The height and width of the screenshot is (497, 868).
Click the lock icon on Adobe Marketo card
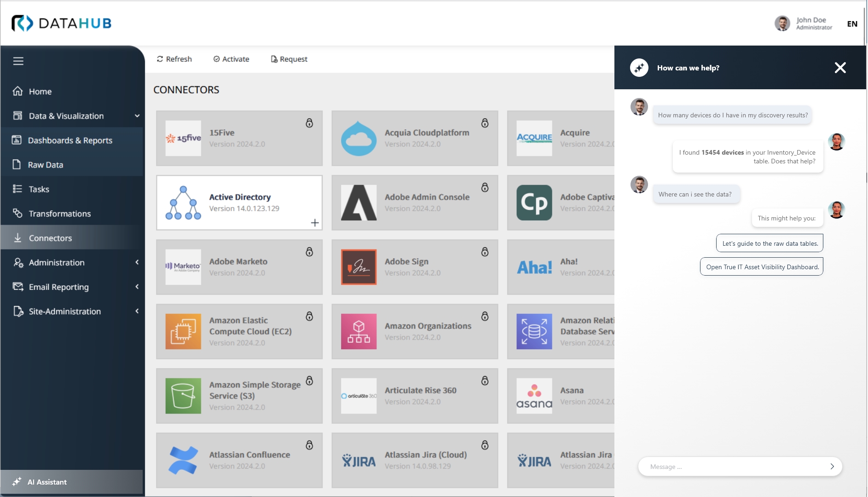pyautogui.click(x=309, y=252)
